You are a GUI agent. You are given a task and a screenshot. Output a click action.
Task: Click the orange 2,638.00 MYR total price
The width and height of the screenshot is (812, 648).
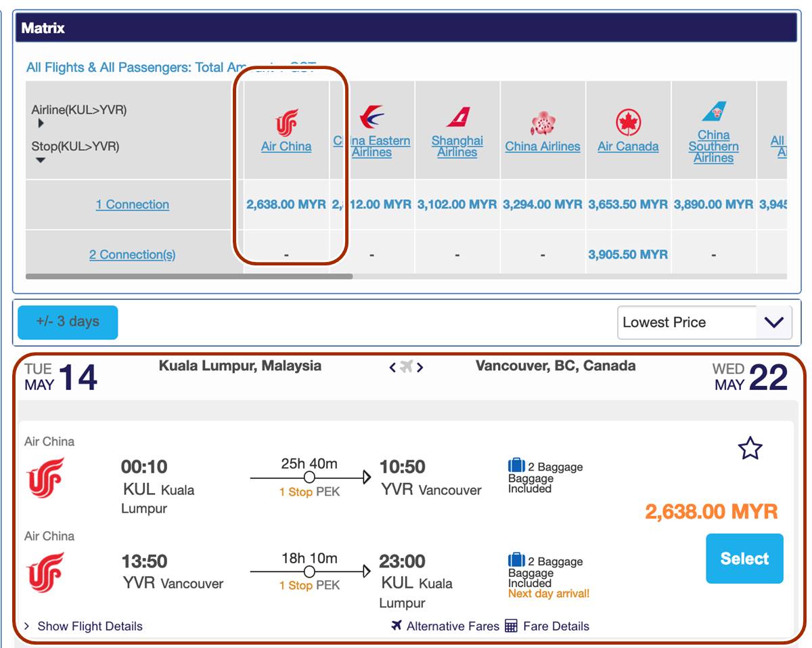(x=711, y=511)
